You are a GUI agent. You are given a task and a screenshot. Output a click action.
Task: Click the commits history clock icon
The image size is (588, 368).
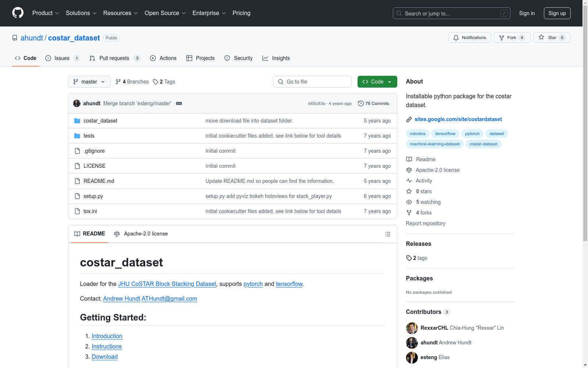(361, 103)
